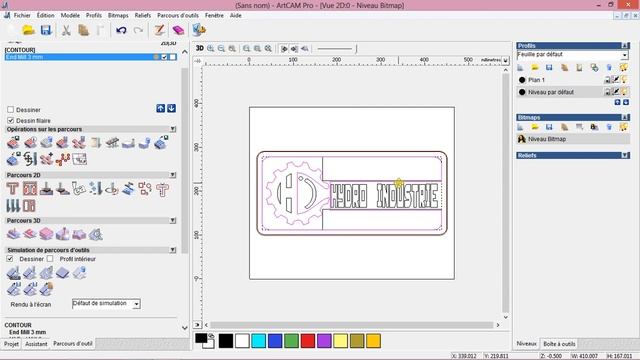The height and width of the screenshot is (360, 640).
Task: Click the first Parcours 3D toolpath icon
Action: click(13, 234)
